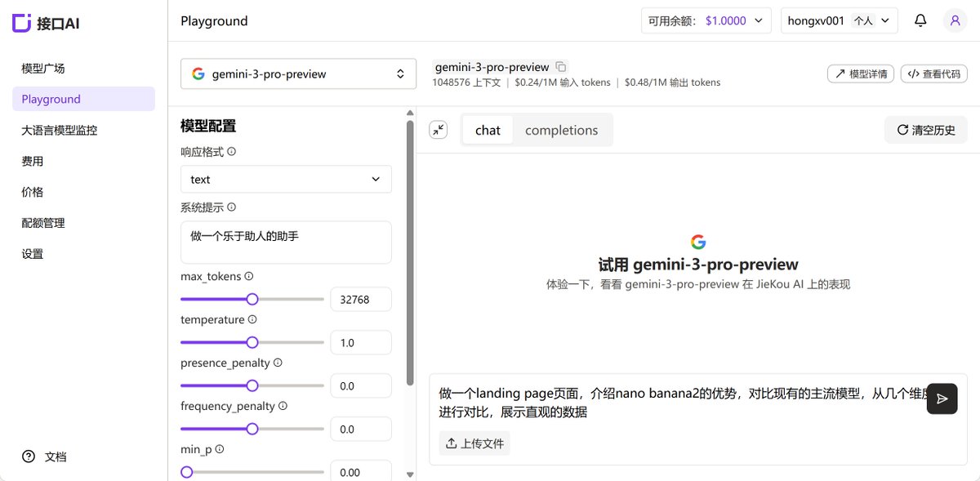Click the 接口AI logo icon
This screenshot has width=980, height=481.
click(23, 23)
